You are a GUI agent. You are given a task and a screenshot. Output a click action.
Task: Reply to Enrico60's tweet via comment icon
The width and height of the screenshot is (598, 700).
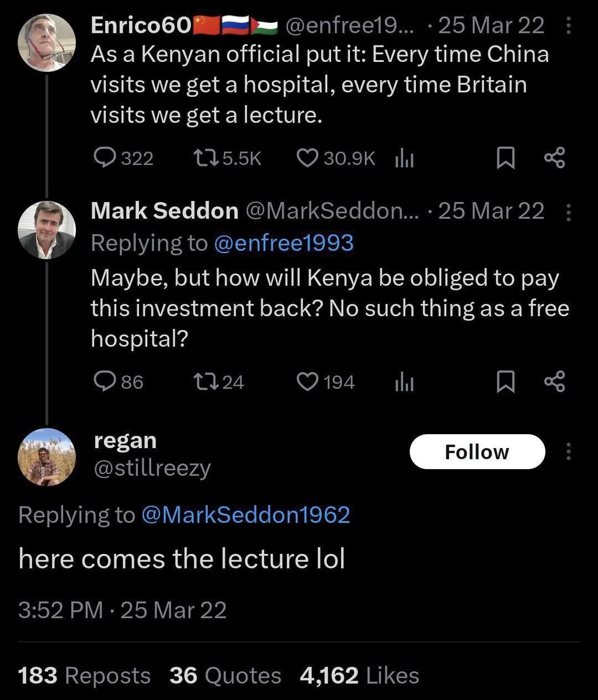pos(106,158)
